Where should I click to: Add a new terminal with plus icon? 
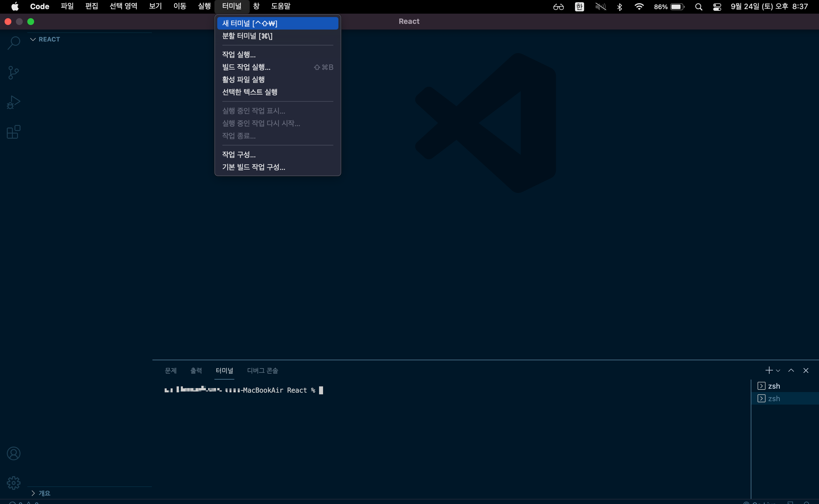tap(769, 370)
